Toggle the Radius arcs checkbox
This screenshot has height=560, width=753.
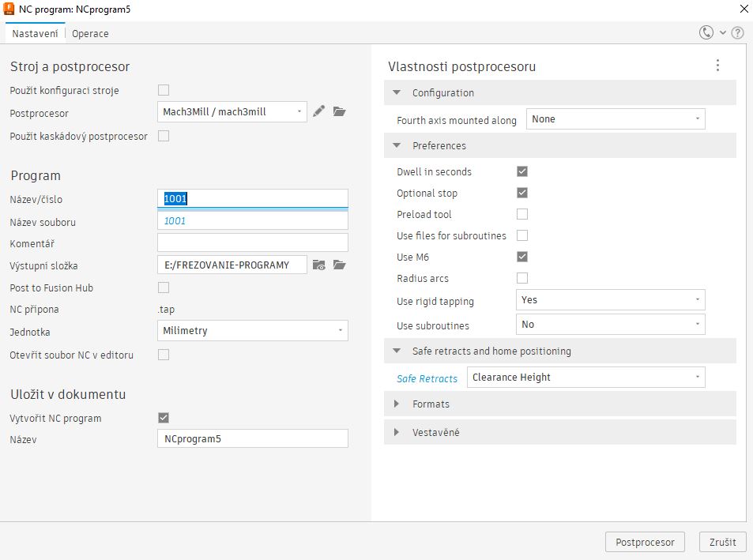521,278
